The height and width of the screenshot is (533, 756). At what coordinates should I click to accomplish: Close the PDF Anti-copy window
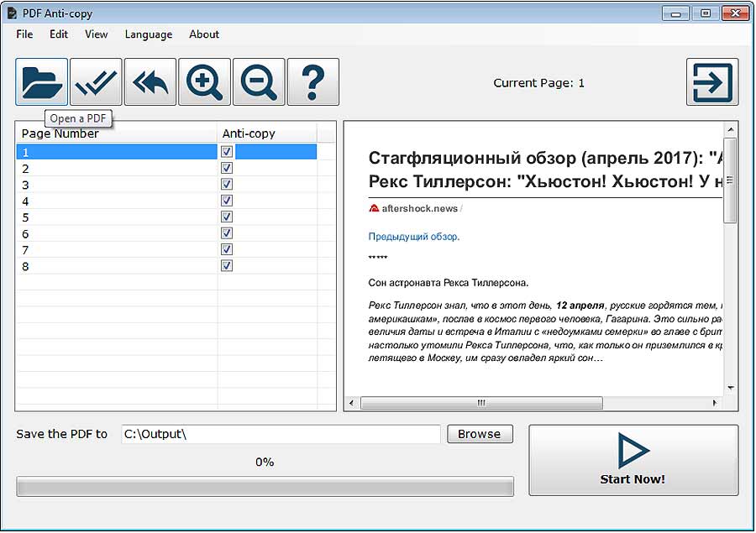coord(735,13)
